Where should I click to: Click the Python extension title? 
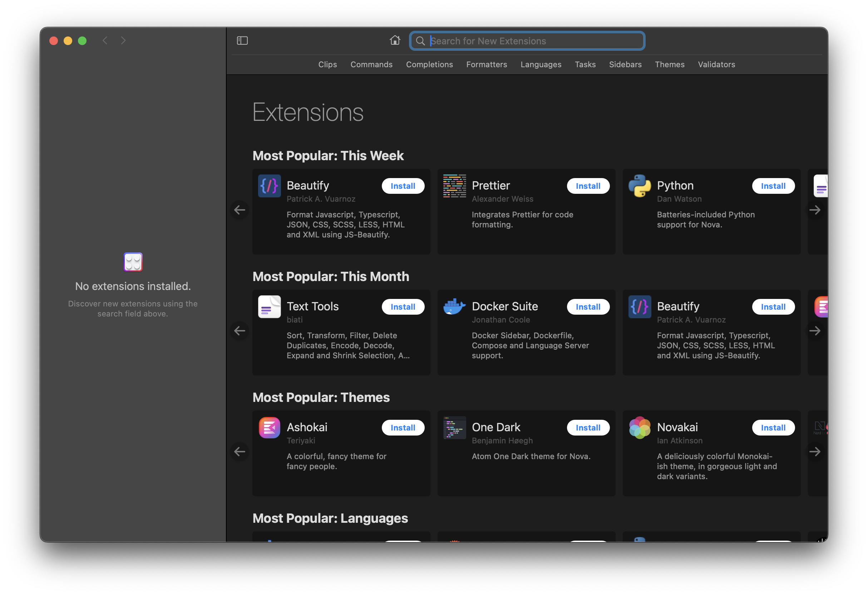[675, 185]
